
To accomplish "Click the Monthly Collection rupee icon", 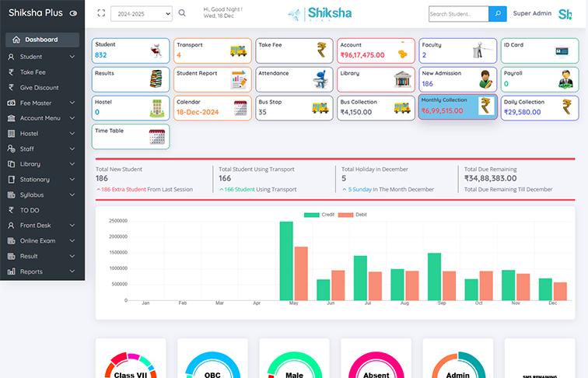I will 486,106.
